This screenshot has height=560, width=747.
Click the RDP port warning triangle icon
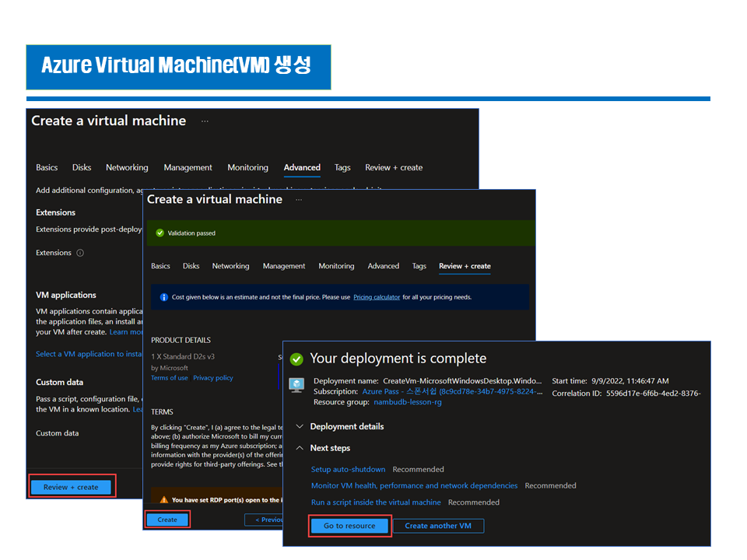pyautogui.click(x=164, y=499)
